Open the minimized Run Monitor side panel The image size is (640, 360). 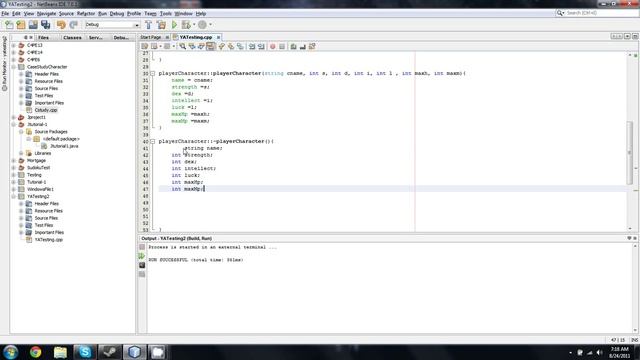coord(4,63)
